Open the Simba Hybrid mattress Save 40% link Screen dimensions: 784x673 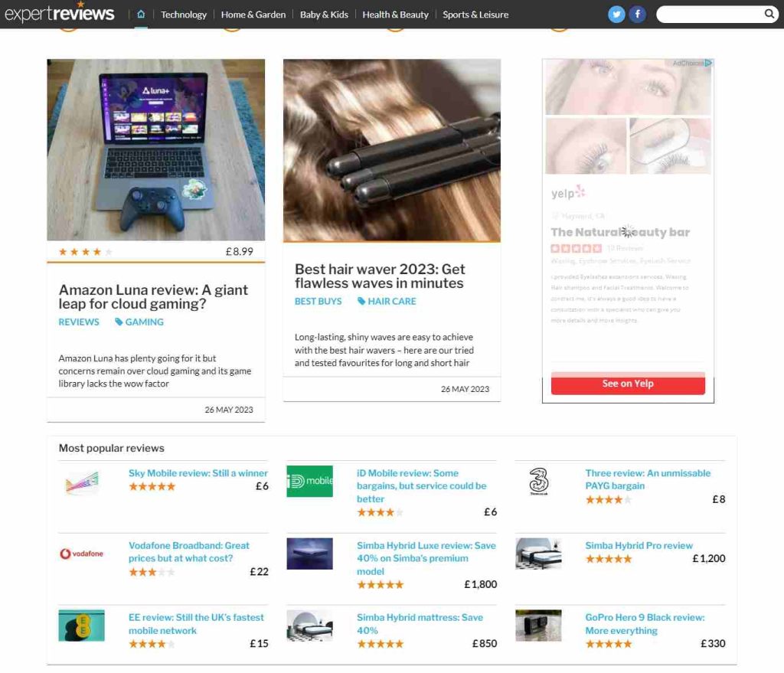[x=420, y=624]
